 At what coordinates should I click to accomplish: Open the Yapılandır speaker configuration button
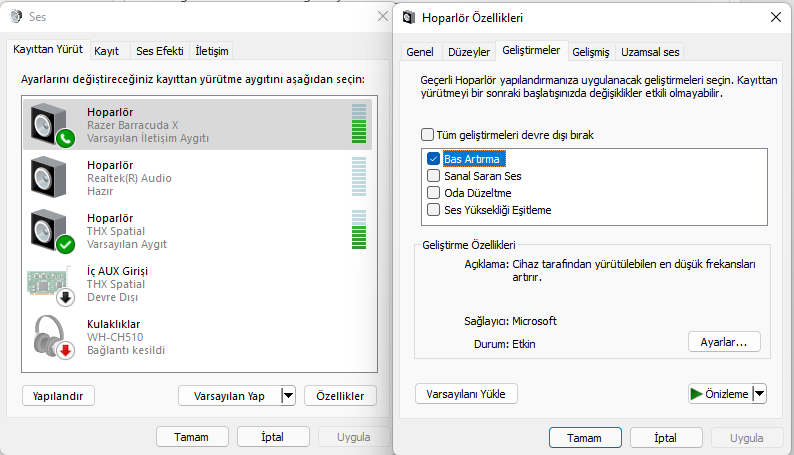(x=59, y=396)
